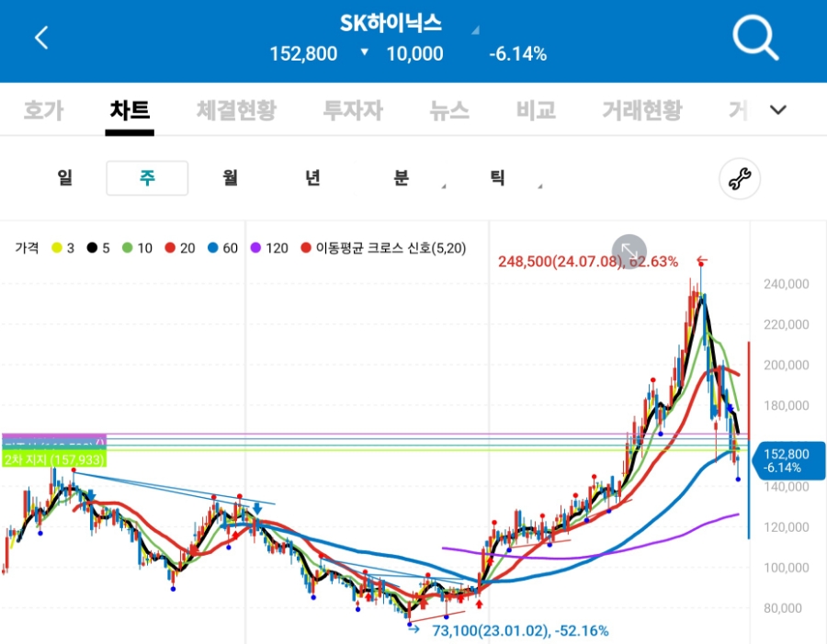The height and width of the screenshot is (644, 827).
Task: Expand the SK하이닉스 stock selector triangle
Action: (475, 30)
